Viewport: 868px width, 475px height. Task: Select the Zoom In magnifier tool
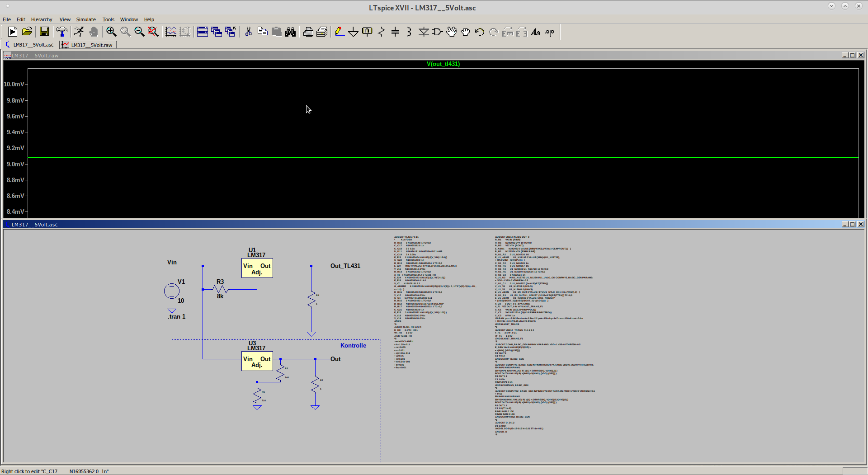111,32
